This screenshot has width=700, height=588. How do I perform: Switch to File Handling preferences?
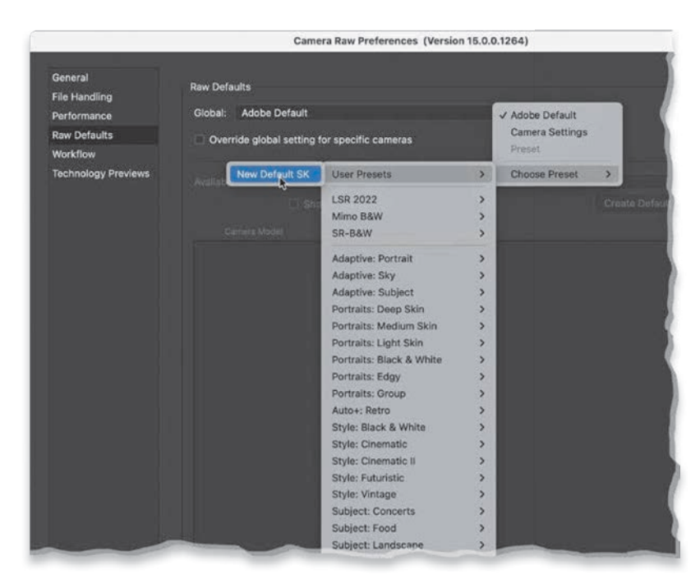pos(82,97)
